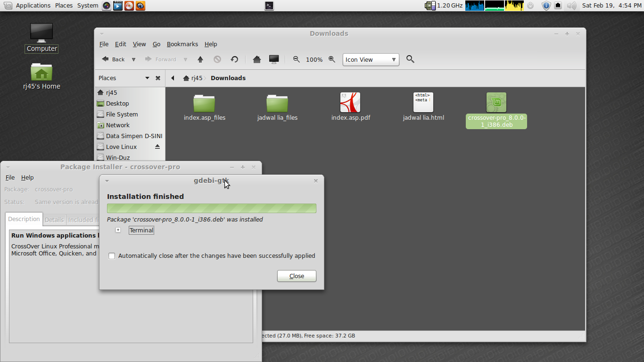Viewport: 644px width, 362px height.
Task: Open Go menu in Downloads window
Action: click(x=157, y=44)
